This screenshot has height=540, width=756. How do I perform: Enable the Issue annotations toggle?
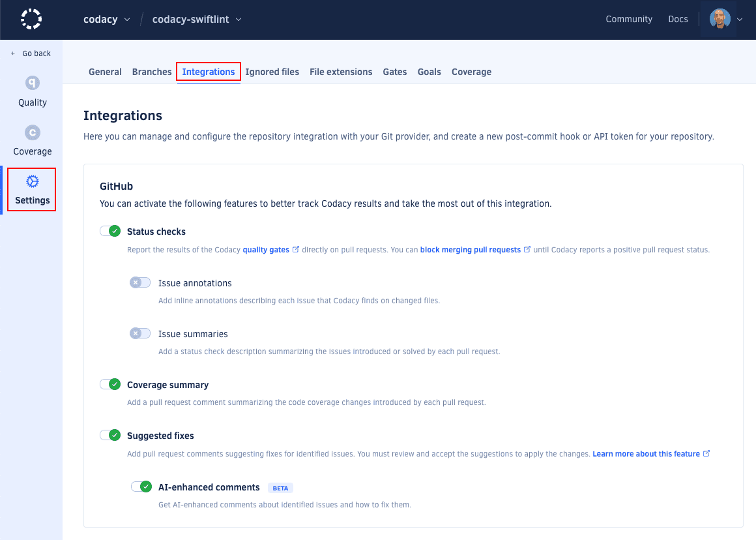click(139, 282)
